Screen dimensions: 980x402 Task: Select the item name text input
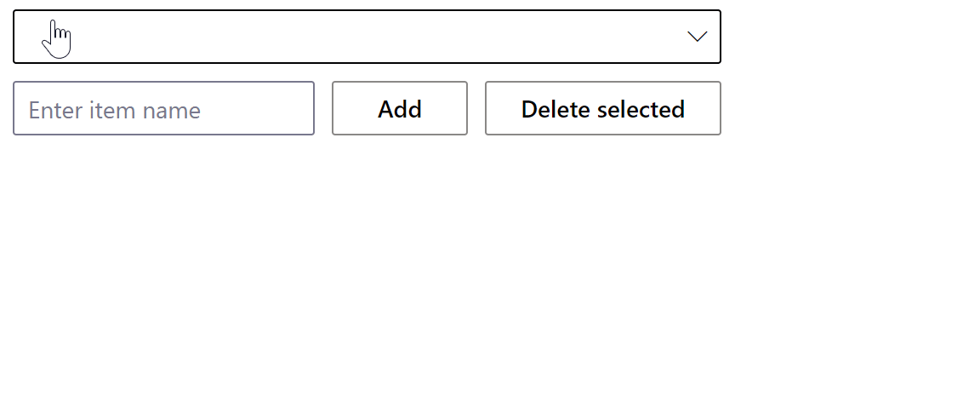click(163, 108)
